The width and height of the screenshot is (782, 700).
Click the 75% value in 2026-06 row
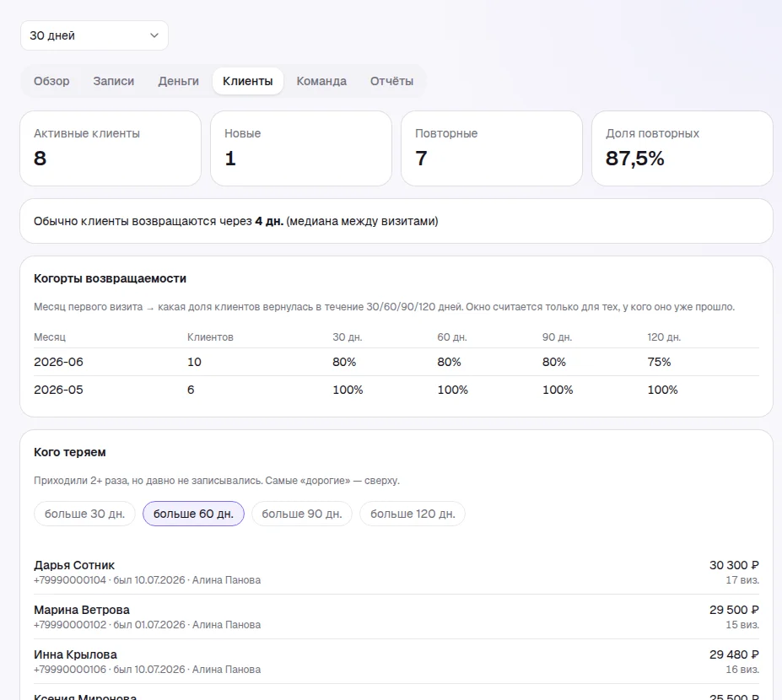click(x=659, y=362)
